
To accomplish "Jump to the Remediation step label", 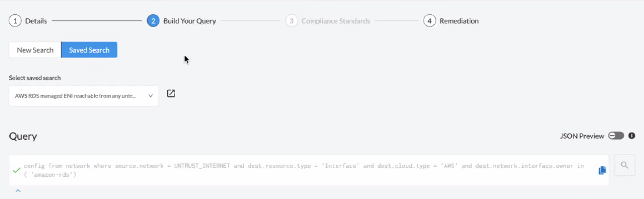I will click(459, 21).
